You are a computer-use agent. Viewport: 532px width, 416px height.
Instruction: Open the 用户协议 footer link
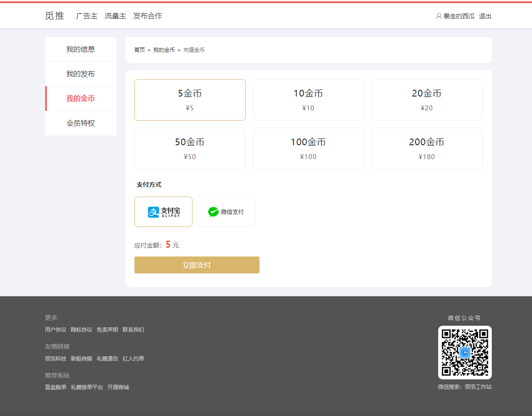[55, 330]
